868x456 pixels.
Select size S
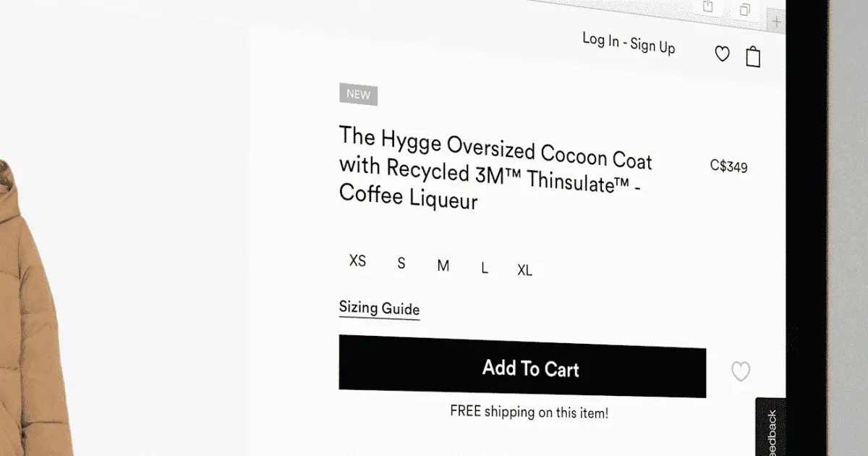tap(401, 263)
